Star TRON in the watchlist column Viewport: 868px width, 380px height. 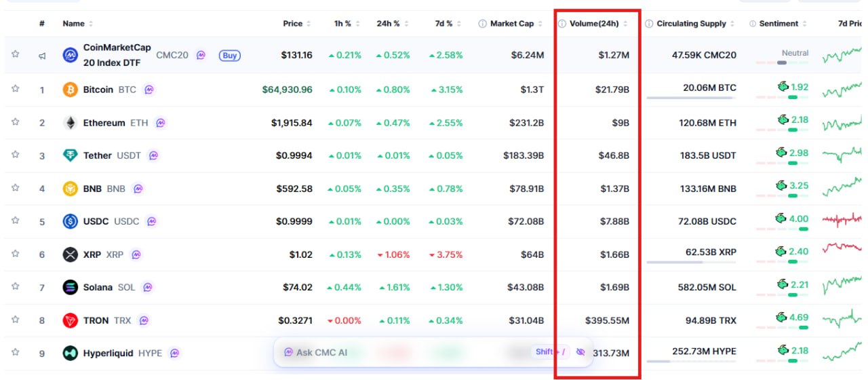pos(15,320)
